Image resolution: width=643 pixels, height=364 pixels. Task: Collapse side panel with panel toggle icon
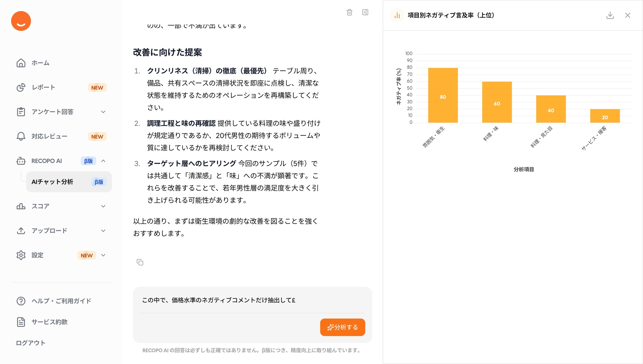[x=365, y=12]
